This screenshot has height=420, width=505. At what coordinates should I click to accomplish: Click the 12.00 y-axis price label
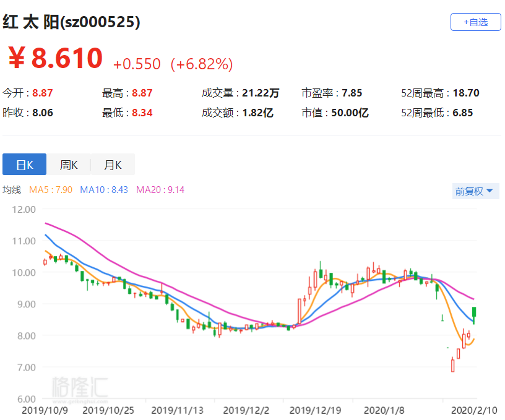pos(24,210)
